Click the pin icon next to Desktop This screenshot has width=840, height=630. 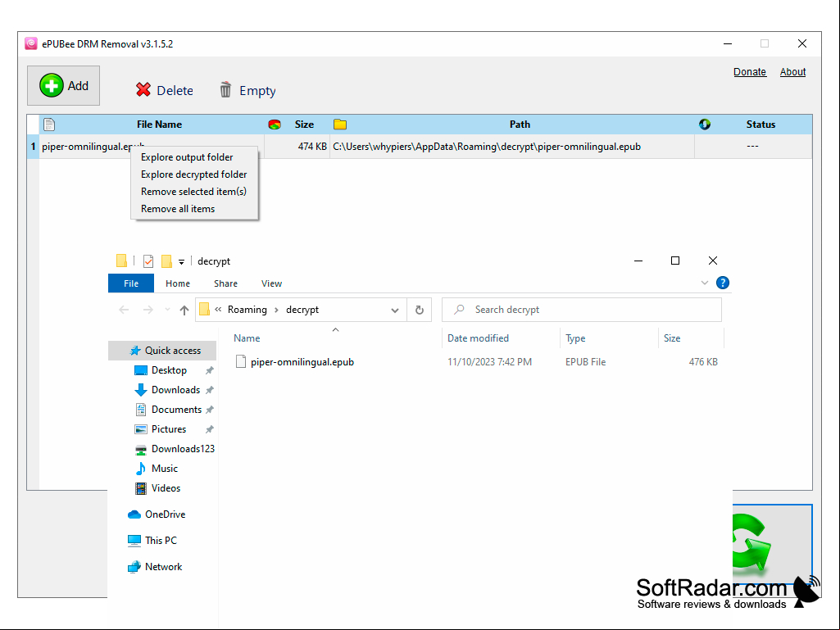coord(210,370)
